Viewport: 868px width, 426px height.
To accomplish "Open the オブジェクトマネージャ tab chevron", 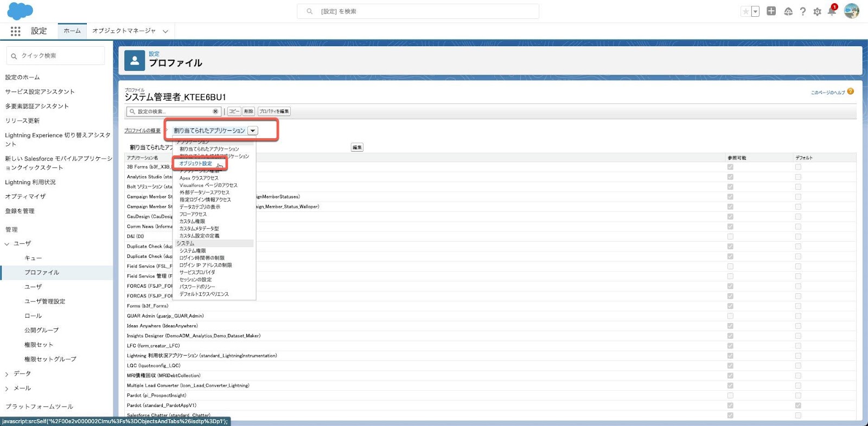I will [165, 31].
